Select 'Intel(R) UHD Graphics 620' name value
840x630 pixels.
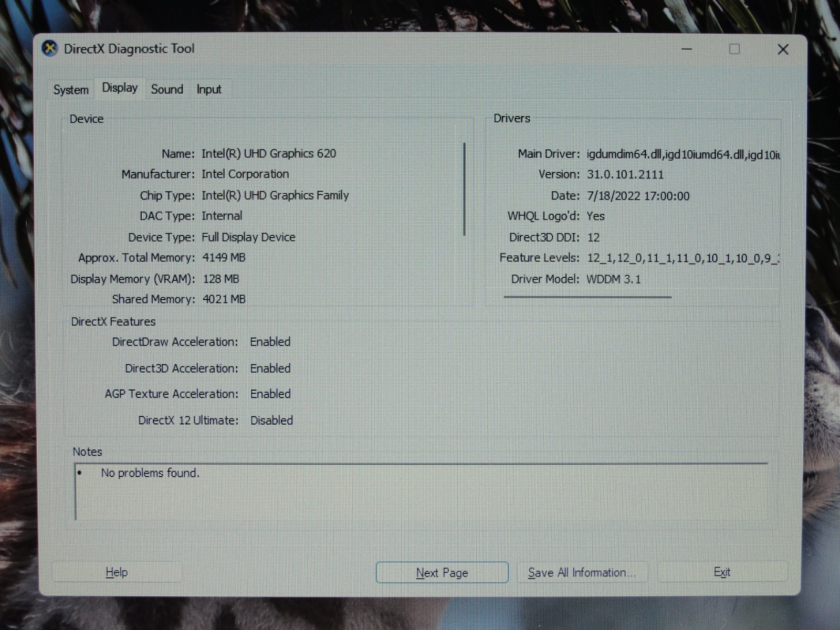point(269,153)
